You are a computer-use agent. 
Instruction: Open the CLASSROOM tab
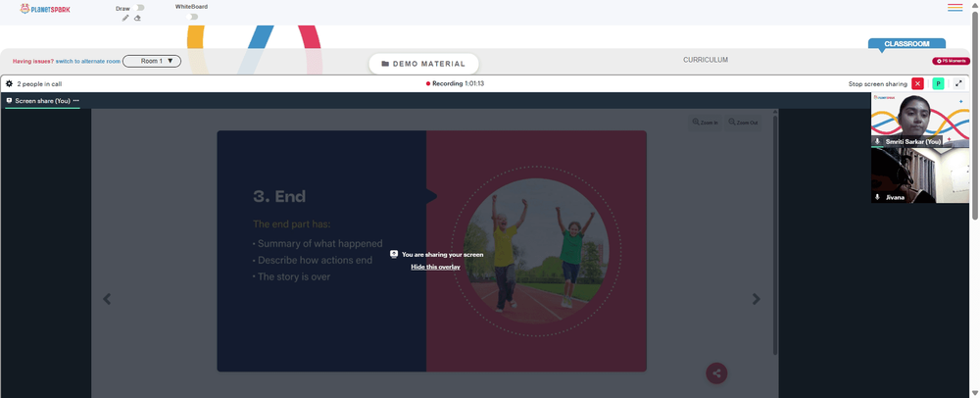tap(906, 44)
